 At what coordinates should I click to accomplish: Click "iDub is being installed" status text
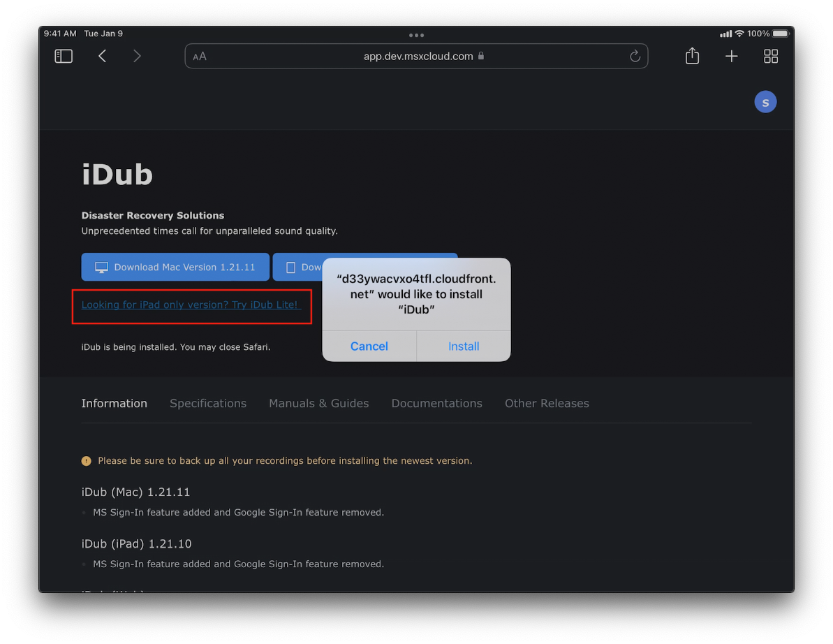[x=176, y=347]
